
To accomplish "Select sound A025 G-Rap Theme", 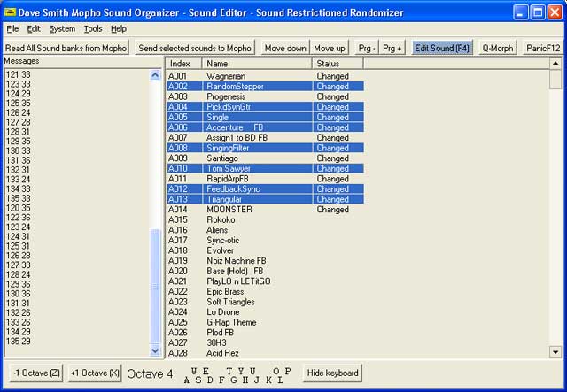I will [266, 322].
